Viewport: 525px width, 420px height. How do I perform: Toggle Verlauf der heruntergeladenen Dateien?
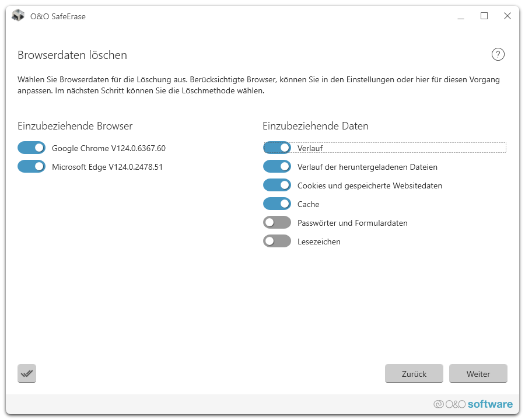pos(277,166)
